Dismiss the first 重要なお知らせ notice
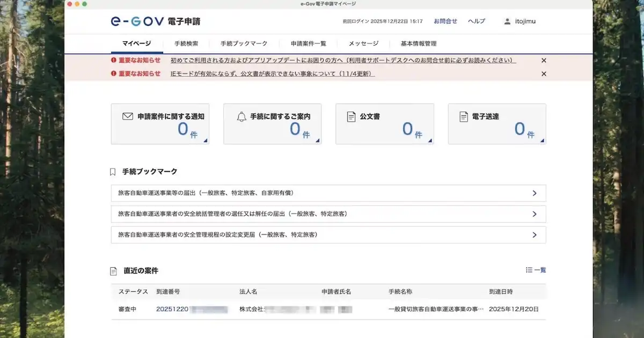Screen dimensions: 644x338 click(x=544, y=61)
